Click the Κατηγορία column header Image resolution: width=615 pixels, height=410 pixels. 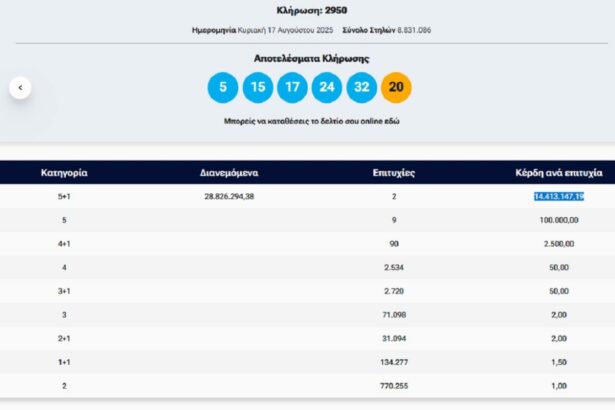click(65, 173)
